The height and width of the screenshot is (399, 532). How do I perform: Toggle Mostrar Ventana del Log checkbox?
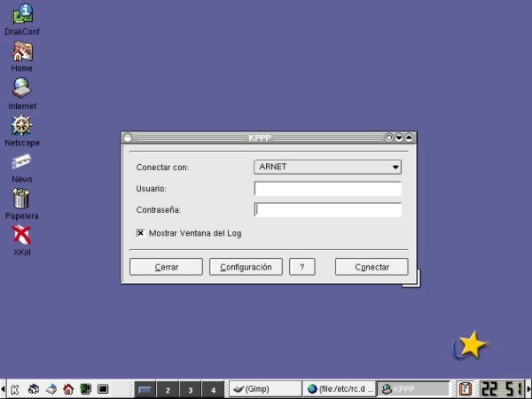click(140, 233)
